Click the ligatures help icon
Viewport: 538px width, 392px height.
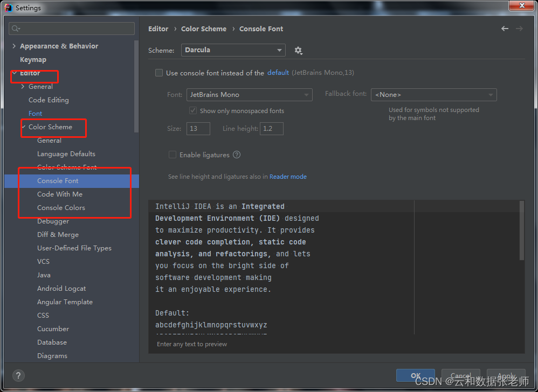(x=237, y=155)
